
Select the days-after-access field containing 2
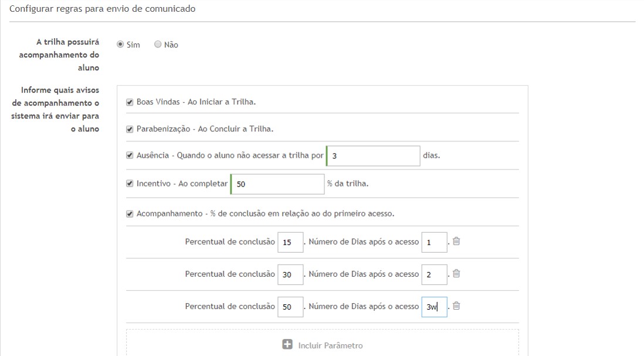434,274
